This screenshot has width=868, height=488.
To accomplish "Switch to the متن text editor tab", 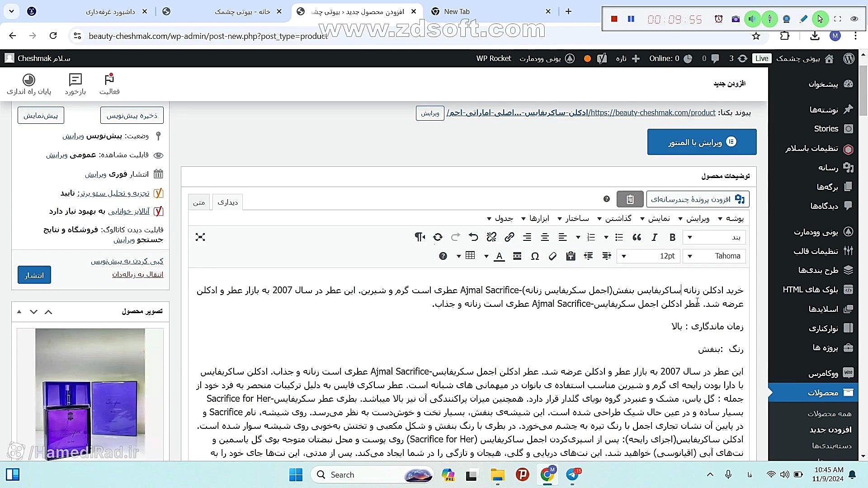I will (x=199, y=202).
